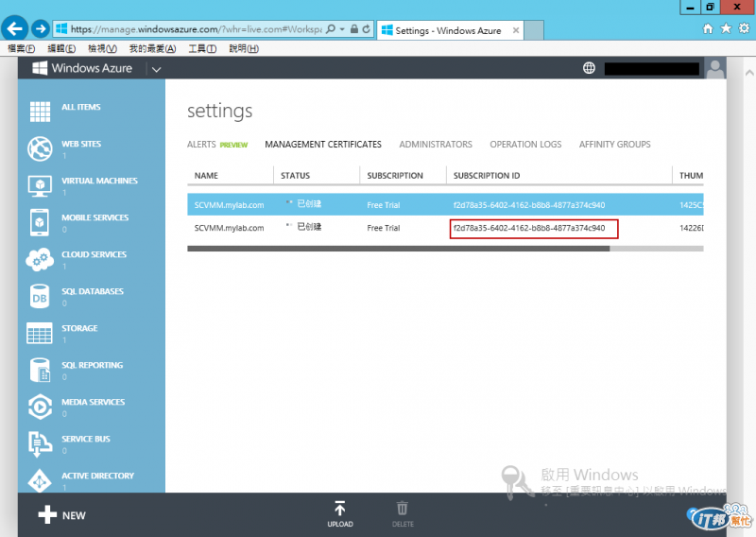Open Service Bus icon
The width and height of the screenshot is (756, 537).
coord(40,444)
